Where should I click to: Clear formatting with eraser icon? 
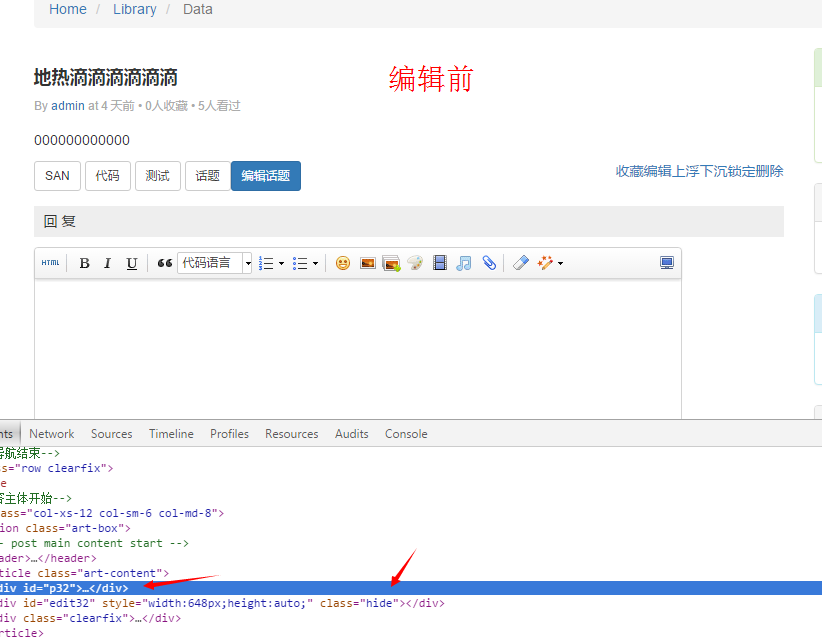tap(521, 263)
